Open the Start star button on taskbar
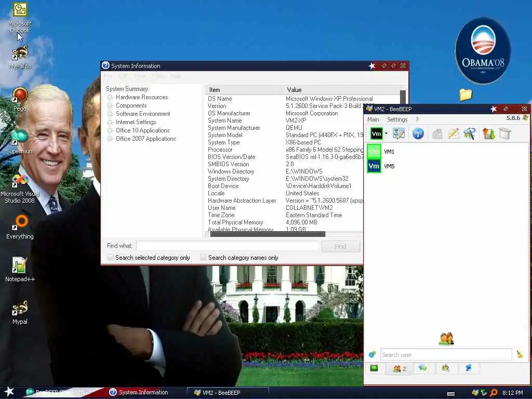This screenshot has width=532, height=399. coord(9,392)
